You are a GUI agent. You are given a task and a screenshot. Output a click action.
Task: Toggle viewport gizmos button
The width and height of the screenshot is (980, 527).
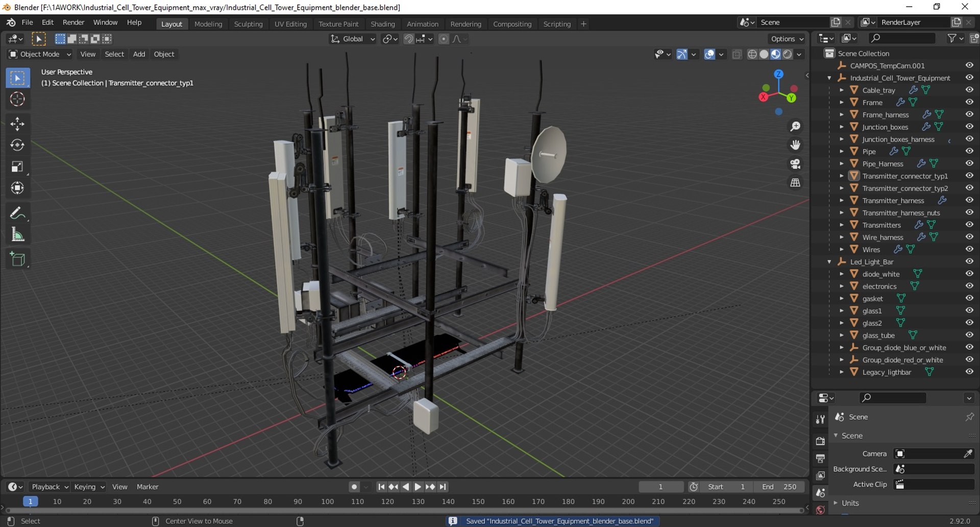point(682,54)
